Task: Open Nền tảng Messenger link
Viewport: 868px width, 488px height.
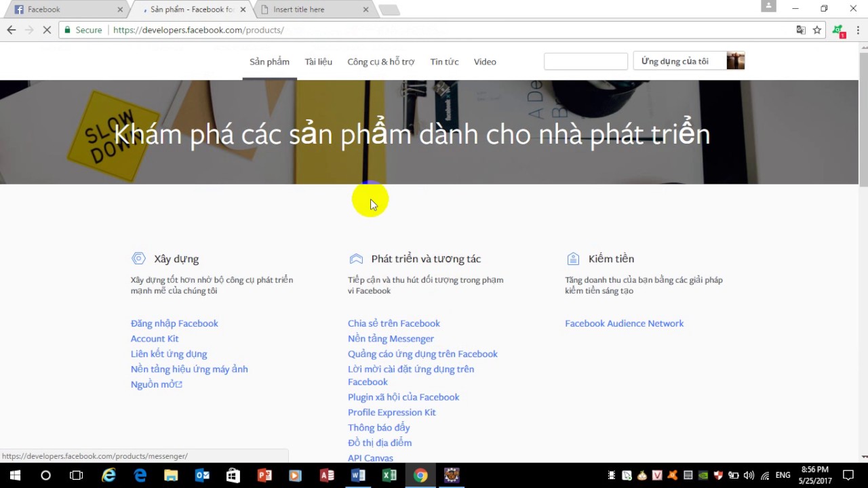Action: 391,338
